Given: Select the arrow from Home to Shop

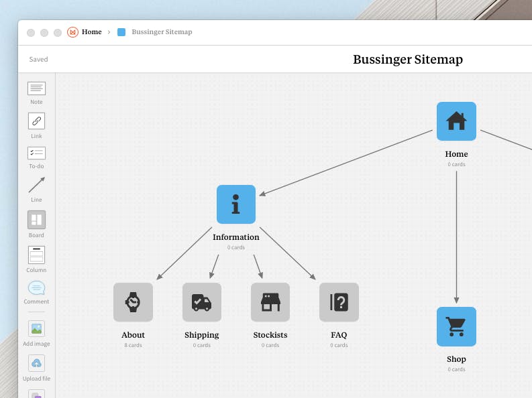Looking at the screenshot, I should (456, 237).
